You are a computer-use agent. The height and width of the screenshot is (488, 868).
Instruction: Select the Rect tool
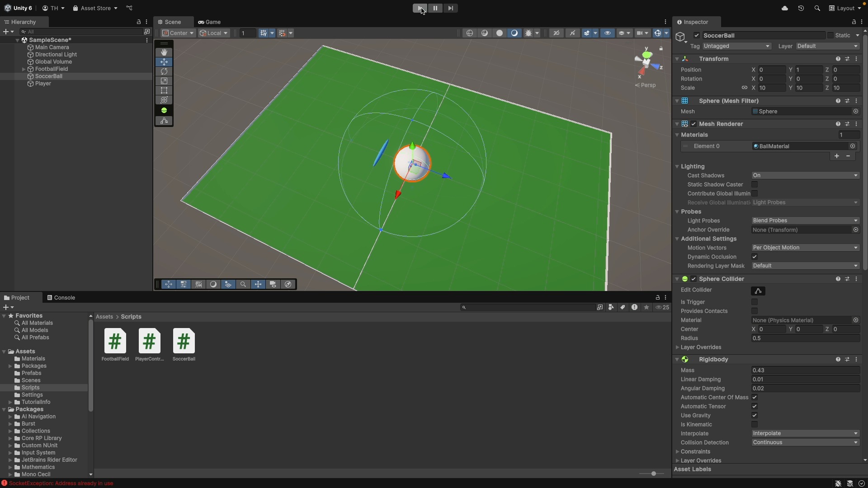pos(164,90)
